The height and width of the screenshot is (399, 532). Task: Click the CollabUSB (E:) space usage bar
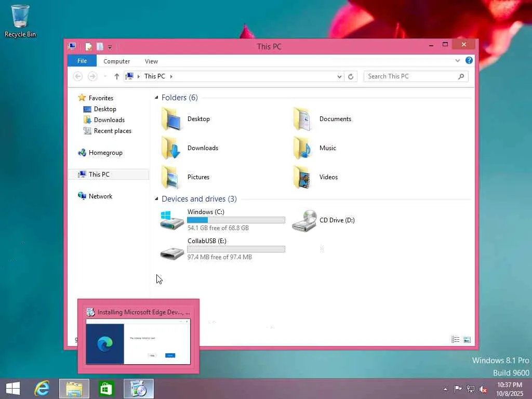[236, 249]
